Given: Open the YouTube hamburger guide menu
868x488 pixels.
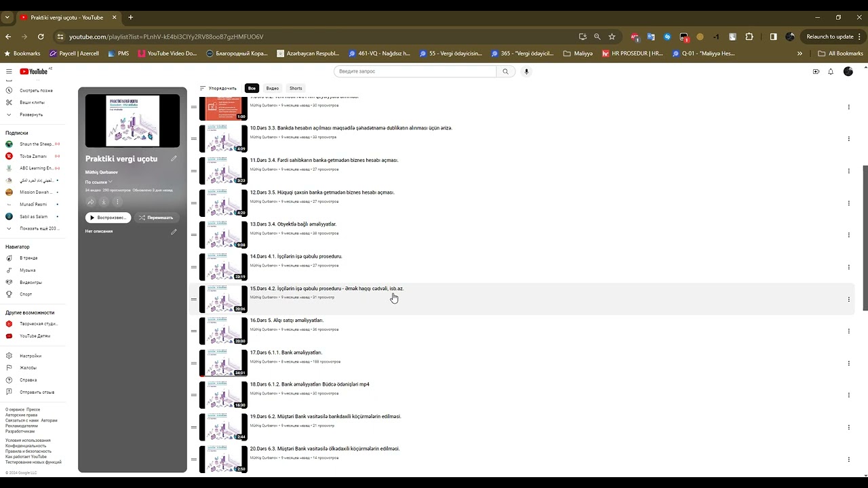Looking at the screenshot, I should [9, 71].
